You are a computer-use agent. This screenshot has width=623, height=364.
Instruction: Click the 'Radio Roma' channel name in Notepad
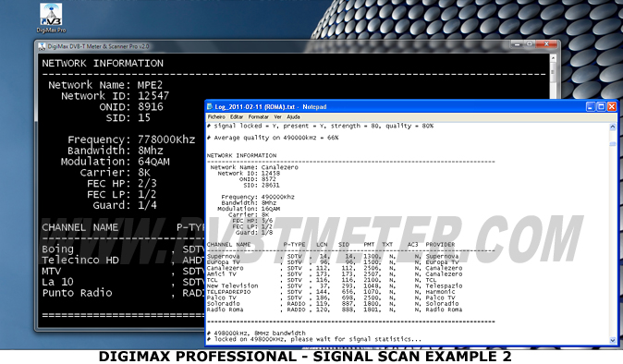225,309
